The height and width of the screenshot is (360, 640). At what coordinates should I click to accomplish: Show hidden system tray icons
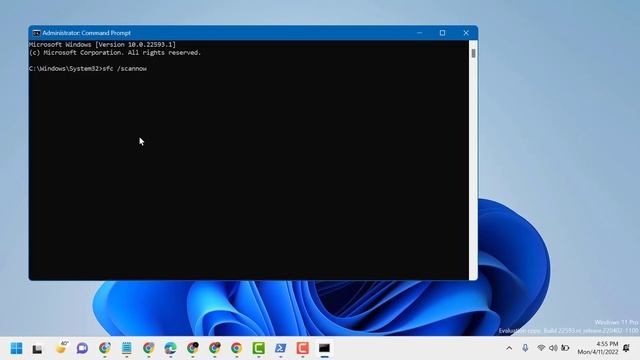509,348
